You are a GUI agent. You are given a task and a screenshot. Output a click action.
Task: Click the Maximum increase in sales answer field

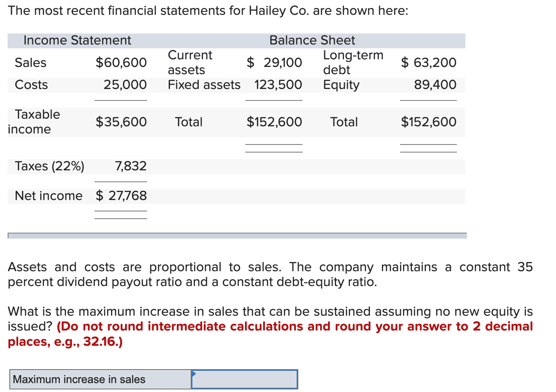(245, 379)
